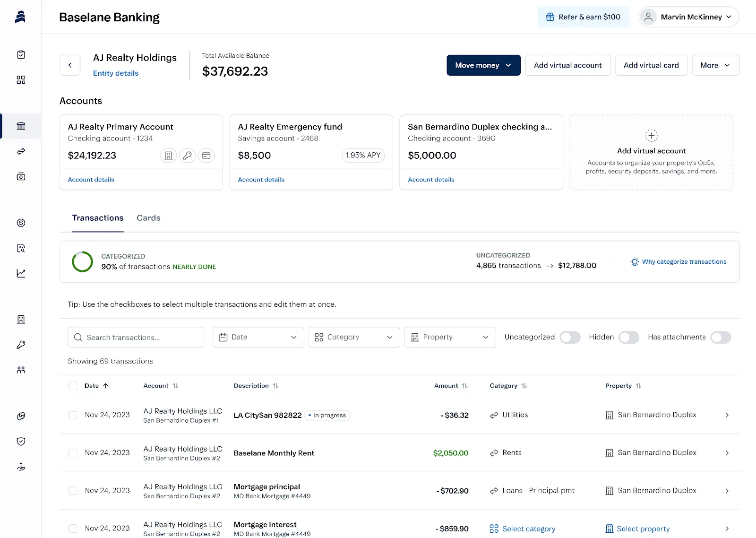Click the Baselane logo in sidebar
The width and height of the screenshot is (756, 538).
click(20, 17)
